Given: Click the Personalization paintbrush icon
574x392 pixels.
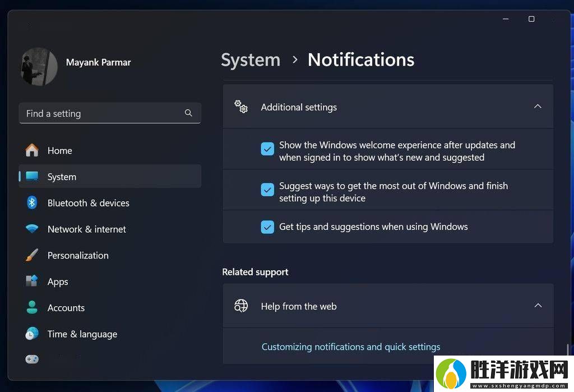Looking at the screenshot, I should (x=32, y=255).
